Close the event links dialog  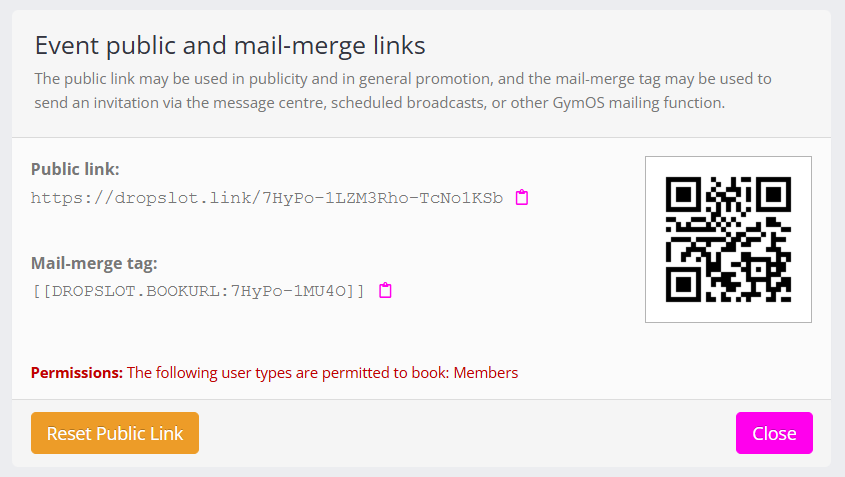tap(774, 433)
